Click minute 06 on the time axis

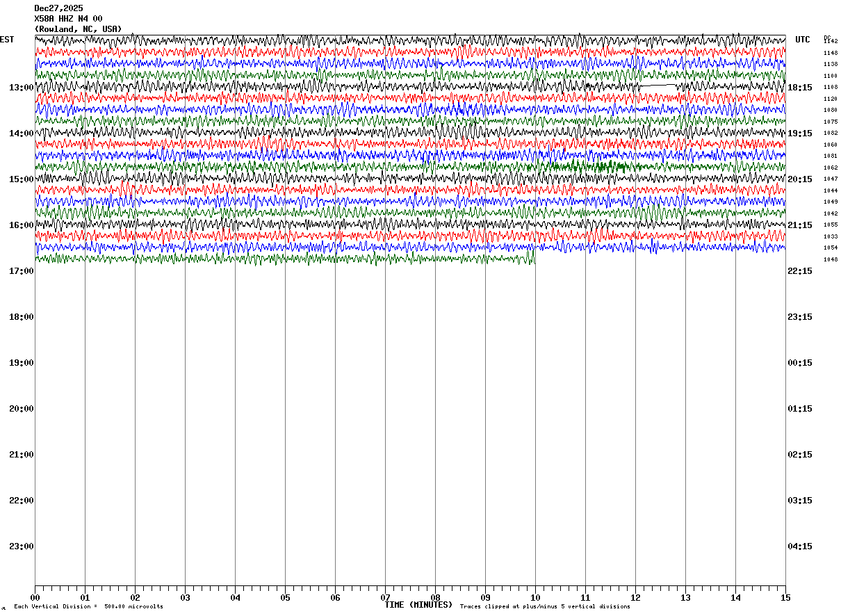point(335,598)
